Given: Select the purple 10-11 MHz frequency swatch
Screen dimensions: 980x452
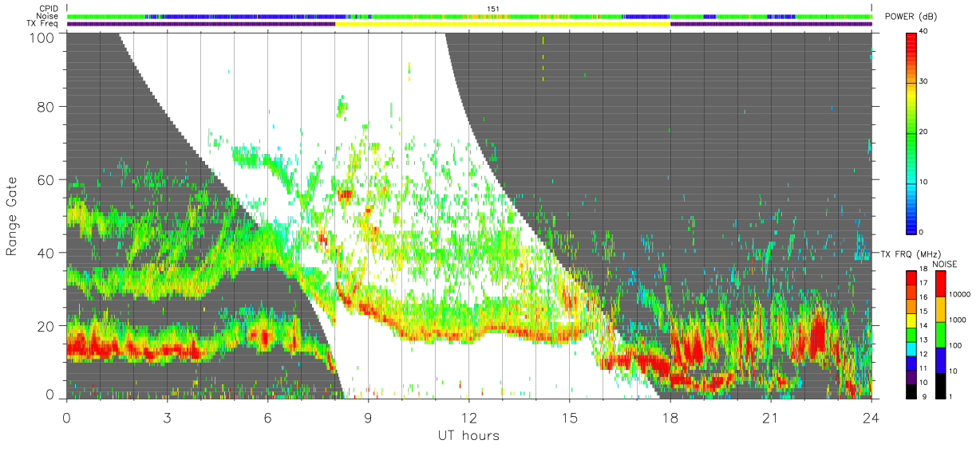Looking at the screenshot, I should click(x=911, y=376).
